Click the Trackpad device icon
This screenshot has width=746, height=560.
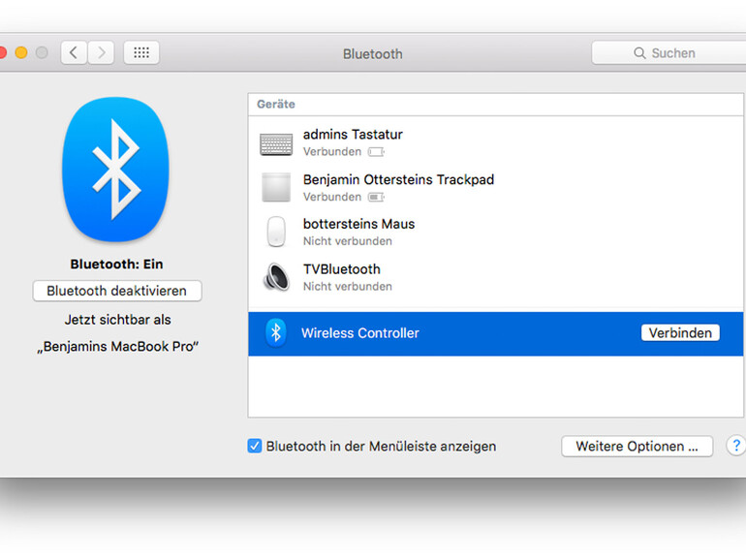click(x=276, y=187)
